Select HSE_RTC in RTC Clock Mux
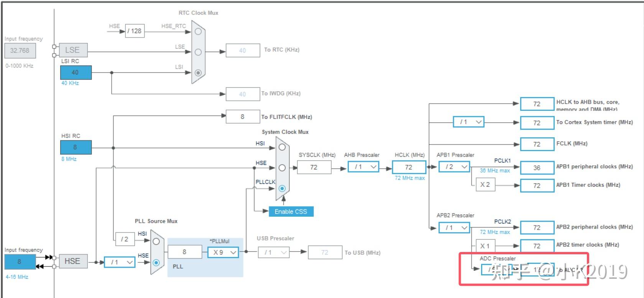The image size is (644, 298). 198,31
